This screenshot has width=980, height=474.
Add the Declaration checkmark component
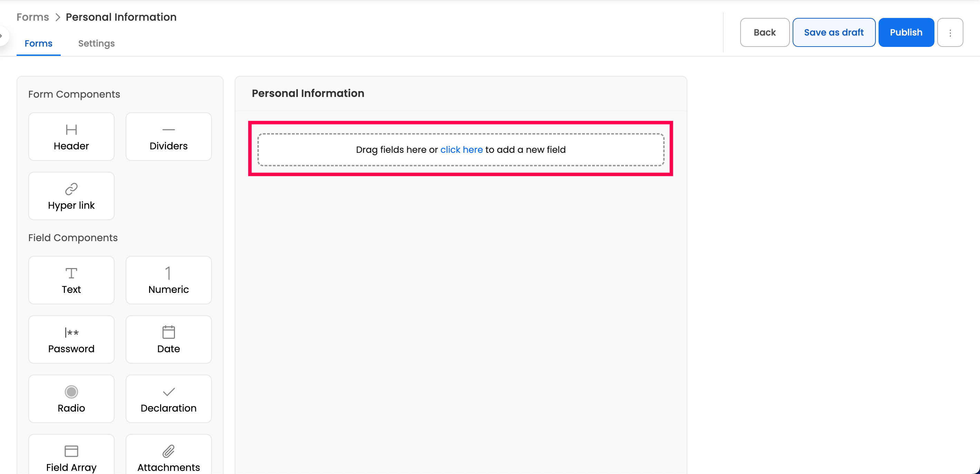pos(168,399)
